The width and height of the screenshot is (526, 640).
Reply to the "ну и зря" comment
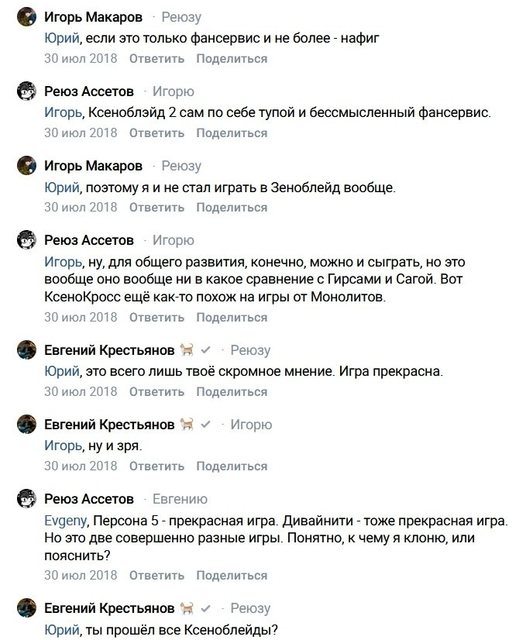(x=157, y=466)
